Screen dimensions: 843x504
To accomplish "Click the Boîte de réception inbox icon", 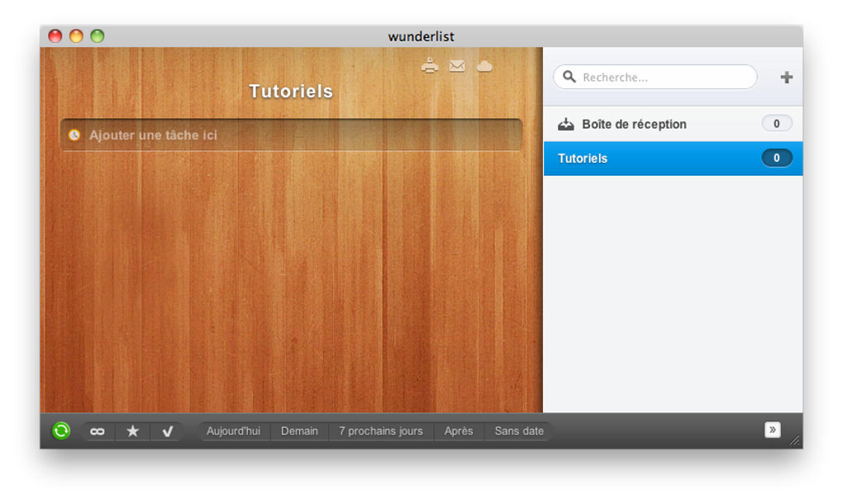I will [x=565, y=124].
